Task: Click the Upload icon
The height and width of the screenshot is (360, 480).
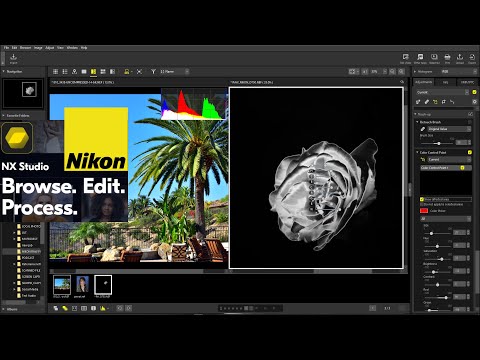Action: point(460,57)
